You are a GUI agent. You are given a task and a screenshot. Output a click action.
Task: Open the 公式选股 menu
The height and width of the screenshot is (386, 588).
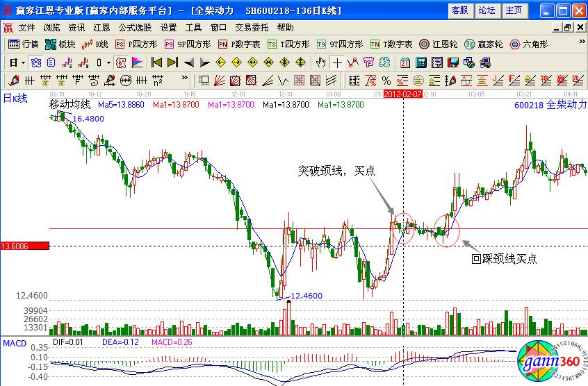tap(135, 28)
